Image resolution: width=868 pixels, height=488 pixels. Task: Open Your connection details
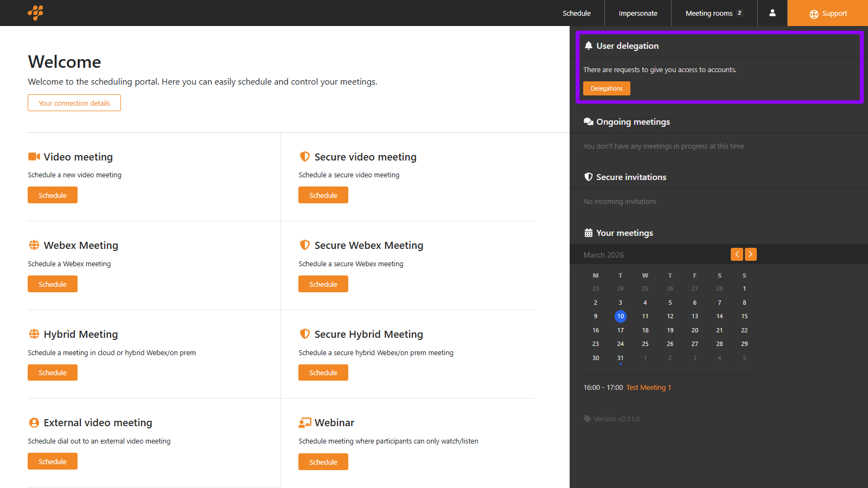74,103
